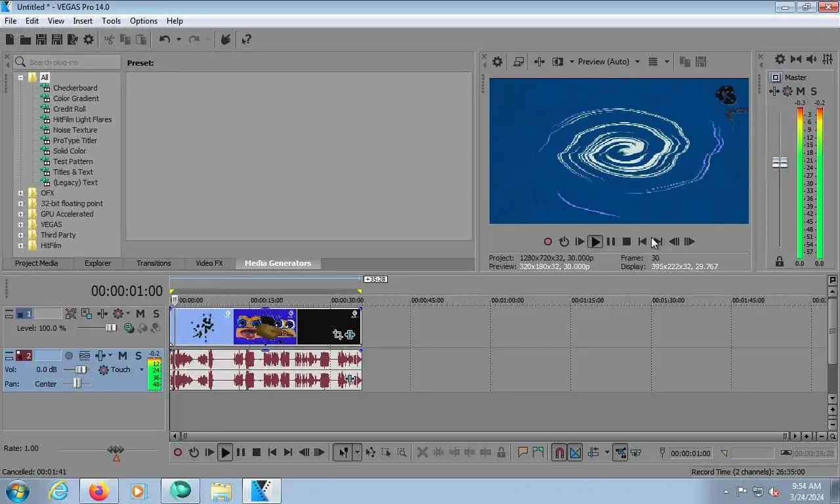Solo the Master bus with its S button
This screenshot has width=840, height=504.
[x=814, y=91]
